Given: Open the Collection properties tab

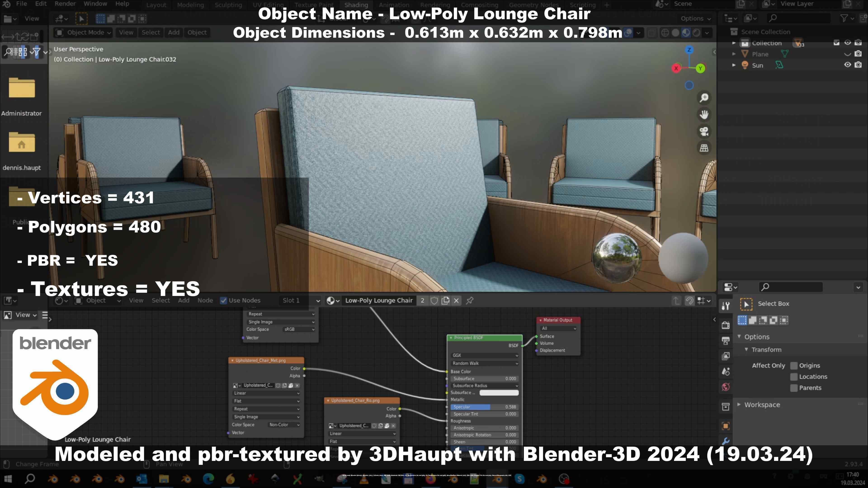Looking at the screenshot, I should point(726,406).
